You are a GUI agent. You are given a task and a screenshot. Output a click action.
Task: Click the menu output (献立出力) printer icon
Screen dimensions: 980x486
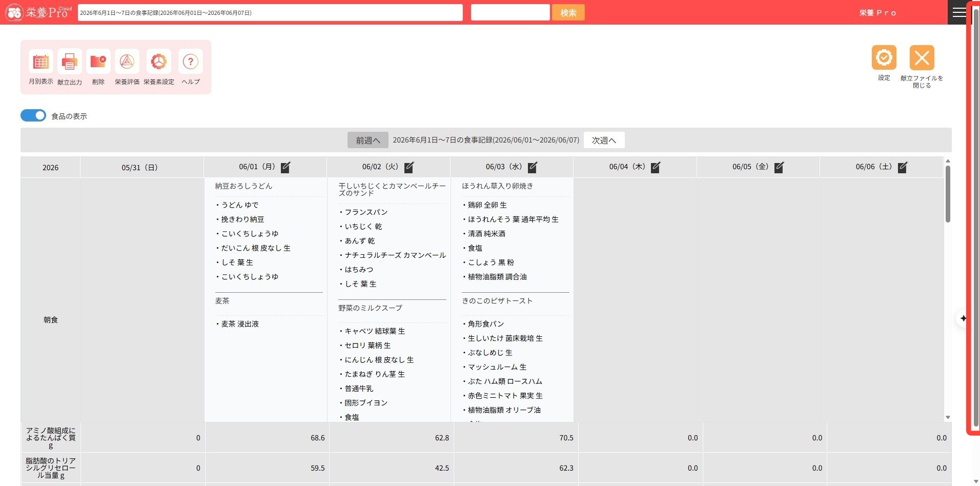[x=69, y=62]
